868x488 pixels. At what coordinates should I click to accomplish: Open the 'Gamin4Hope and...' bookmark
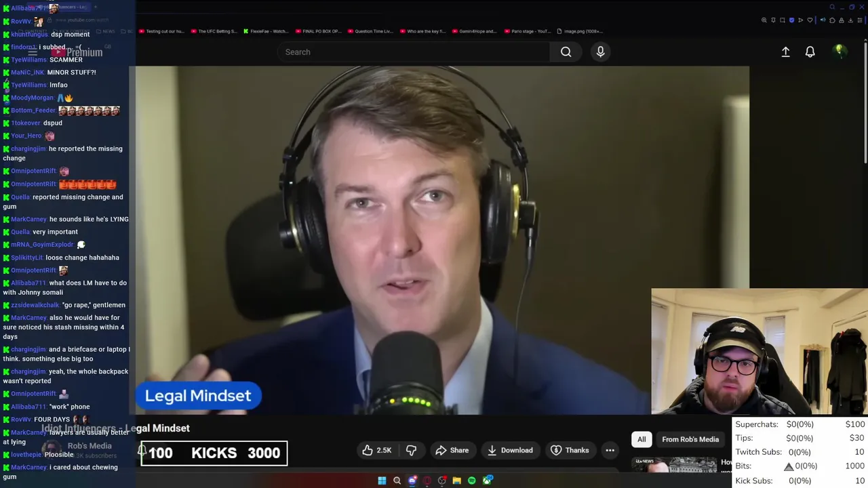[x=474, y=31]
